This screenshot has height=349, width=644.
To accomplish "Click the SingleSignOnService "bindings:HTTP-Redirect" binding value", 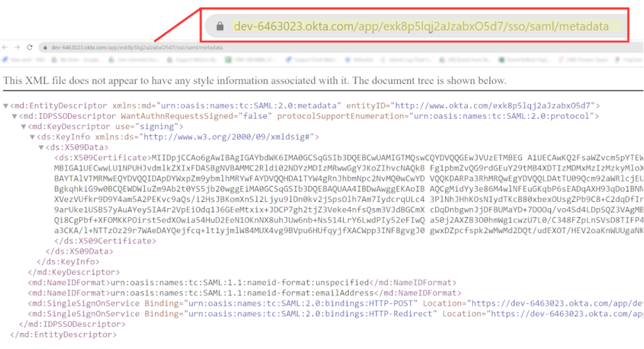I will pos(311,314).
